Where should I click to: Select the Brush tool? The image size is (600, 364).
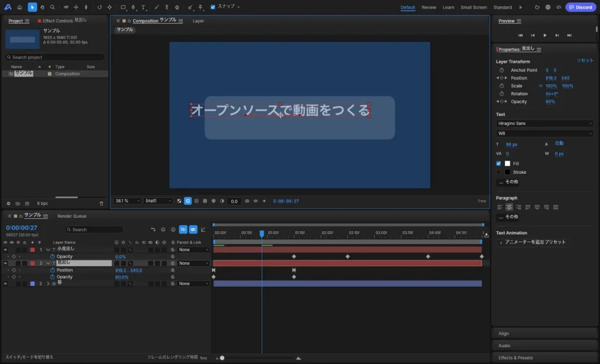[x=156, y=7]
